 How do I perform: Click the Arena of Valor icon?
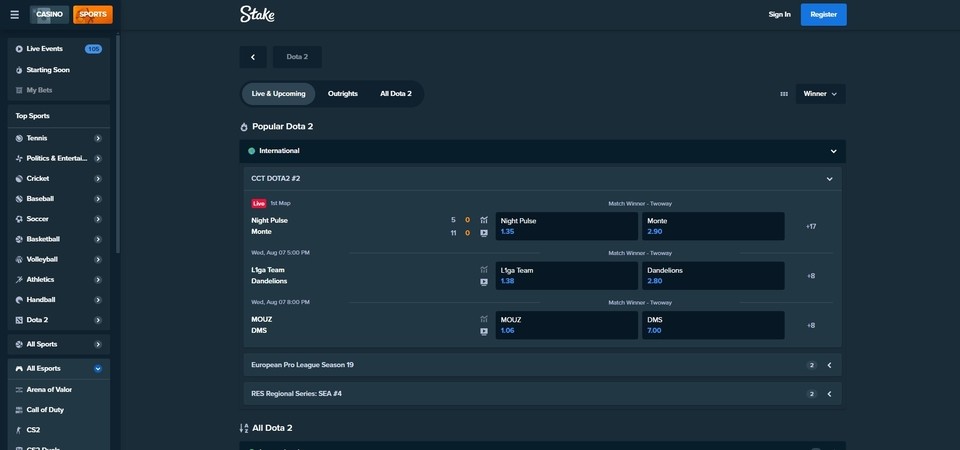19,390
